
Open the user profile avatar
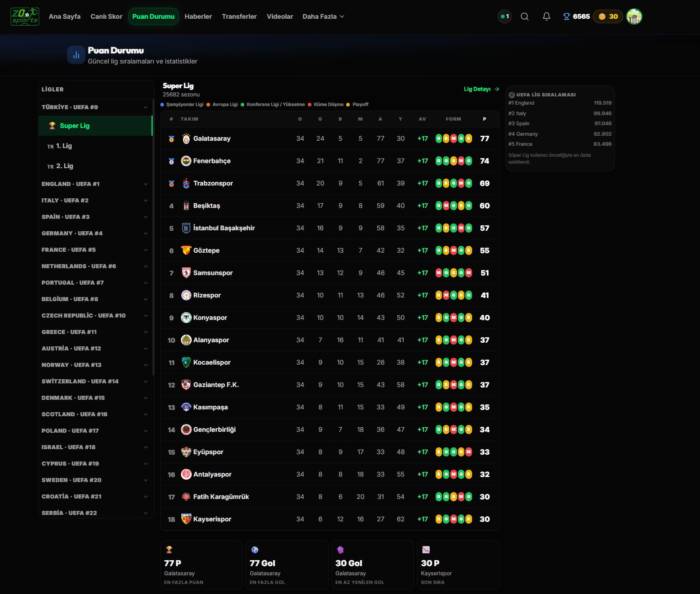click(x=634, y=16)
